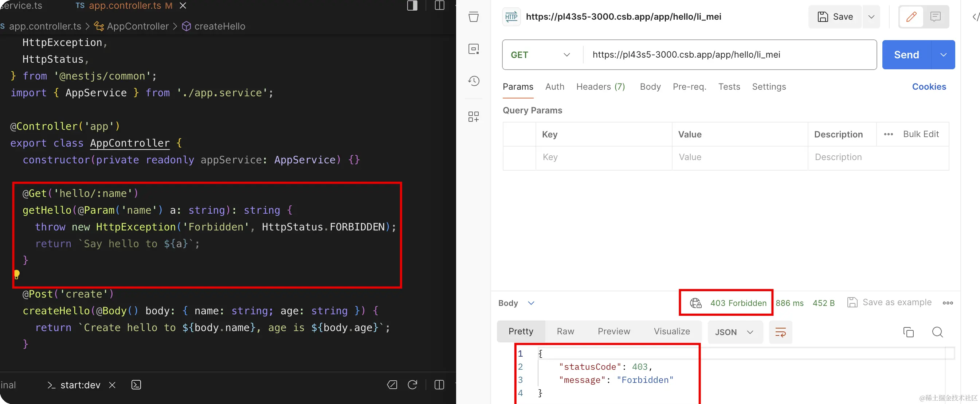Copy the response body icon

click(x=908, y=332)
